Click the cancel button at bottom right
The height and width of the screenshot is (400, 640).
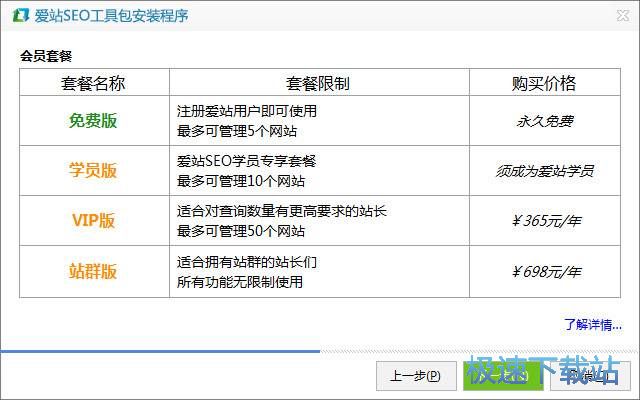point(591,376)
